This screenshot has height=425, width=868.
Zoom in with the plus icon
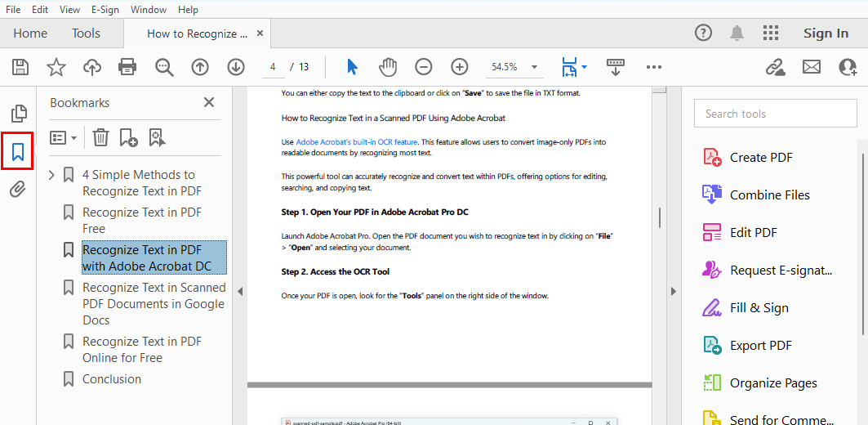[460, 67]
